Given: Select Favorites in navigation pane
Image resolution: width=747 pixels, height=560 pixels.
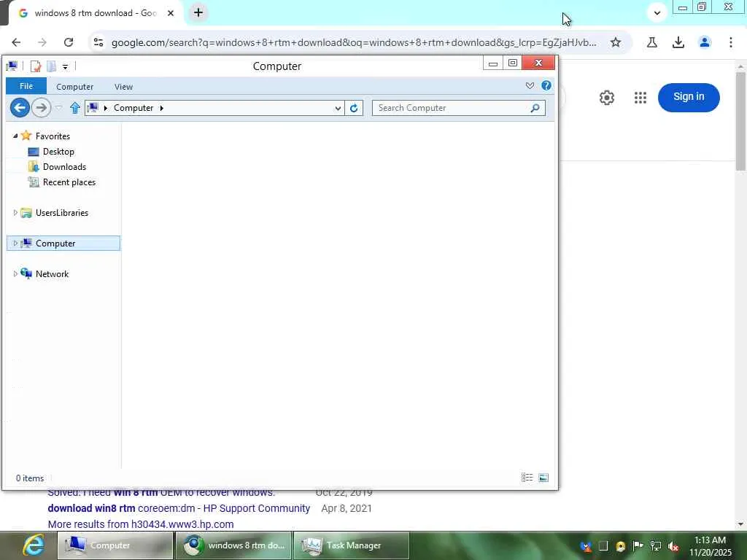Looking at the screenshot, I should pos(53,136).
